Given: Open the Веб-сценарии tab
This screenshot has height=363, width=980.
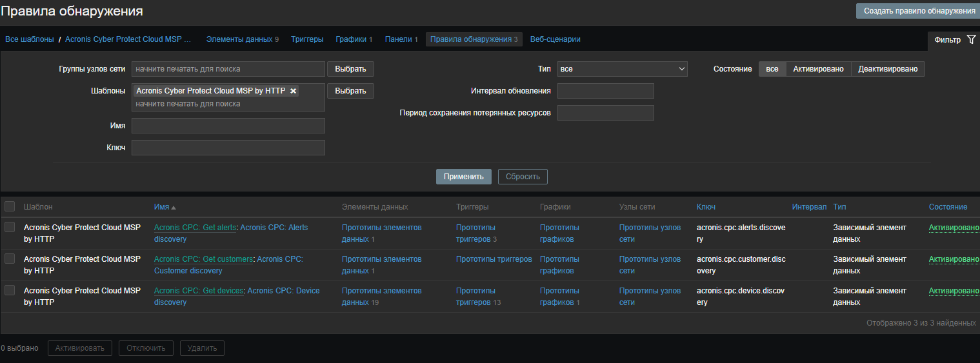Looking at the screenshot, I should tap(555, 39).
